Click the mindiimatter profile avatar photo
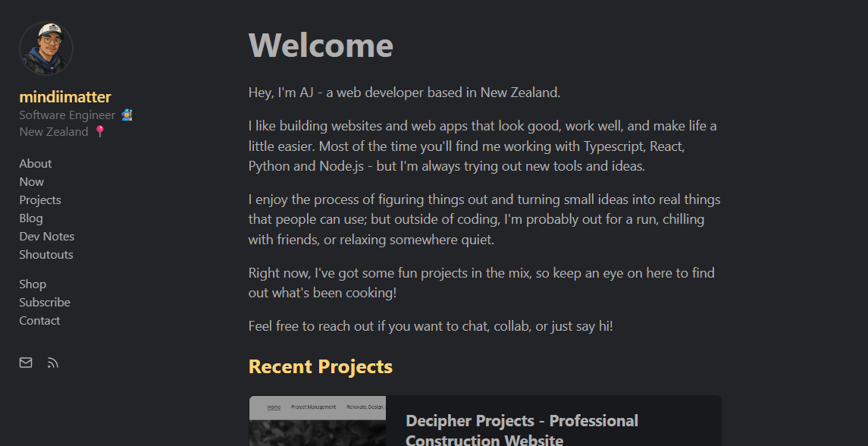 pos(46,48)
